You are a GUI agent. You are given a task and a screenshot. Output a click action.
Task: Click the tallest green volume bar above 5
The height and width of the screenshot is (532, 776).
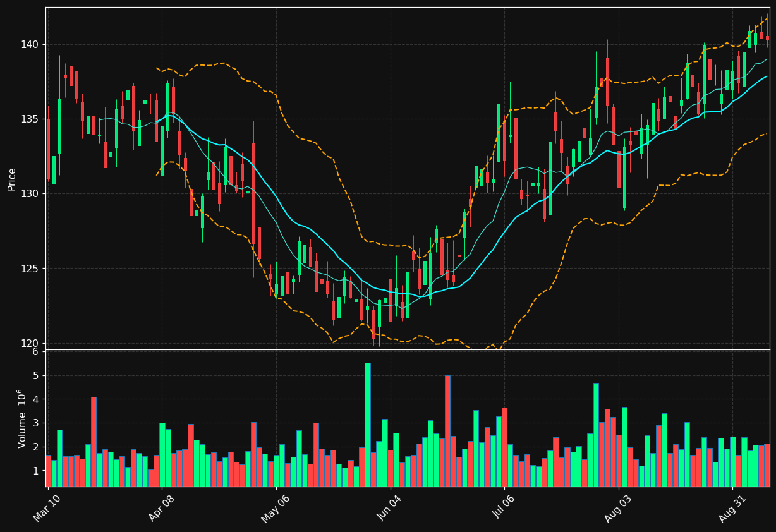click(x=368, y=425)
